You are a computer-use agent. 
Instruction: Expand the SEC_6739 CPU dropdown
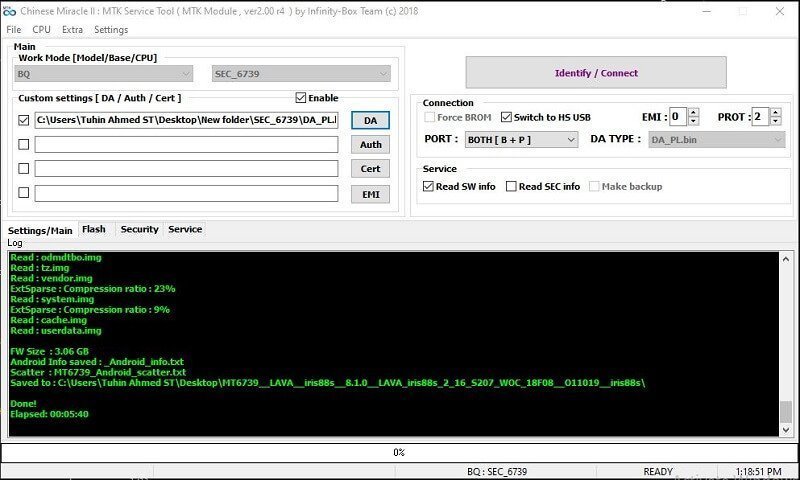point(301,73)
